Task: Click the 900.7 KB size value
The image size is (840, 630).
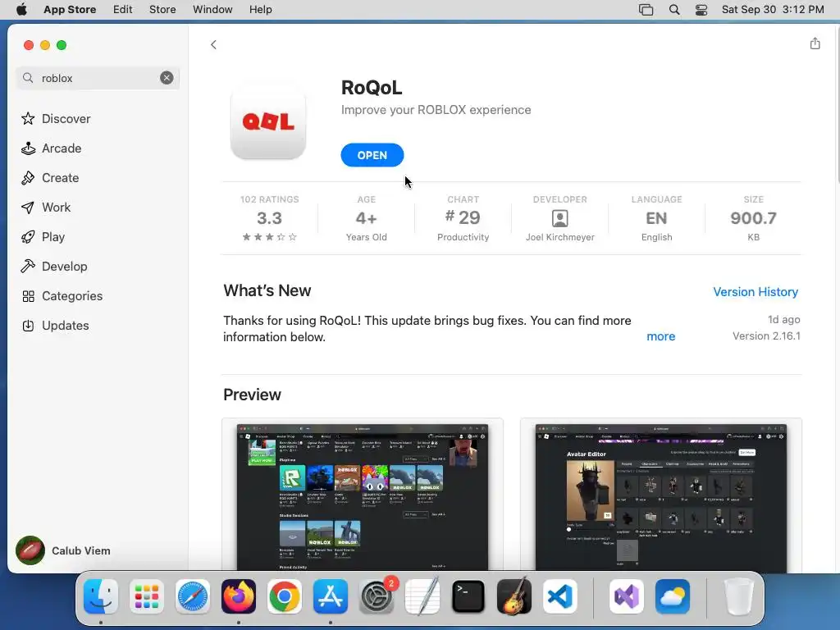Action: pyautogui.click(x=753, y=218)
